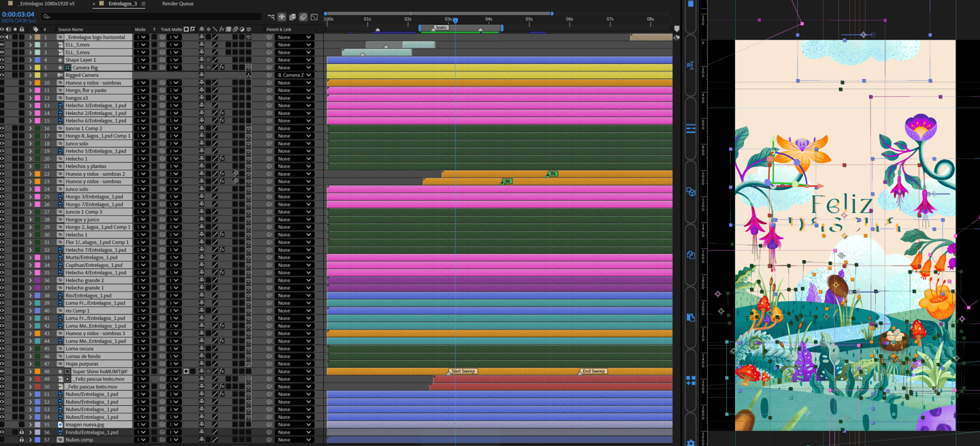The height and width of the screenshot is (446, 980).
Task: Hide the Camera Rig layer eye
Action: point(2,67)
